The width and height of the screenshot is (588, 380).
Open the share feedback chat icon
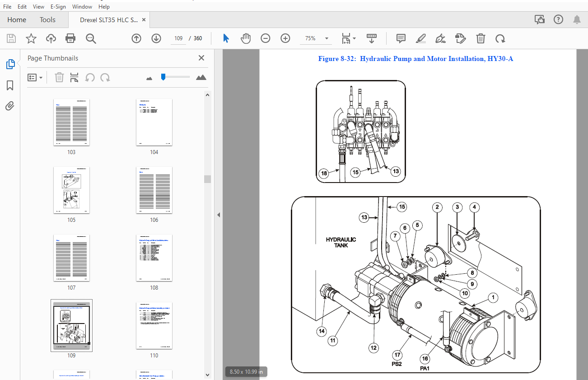click(539, 19)
